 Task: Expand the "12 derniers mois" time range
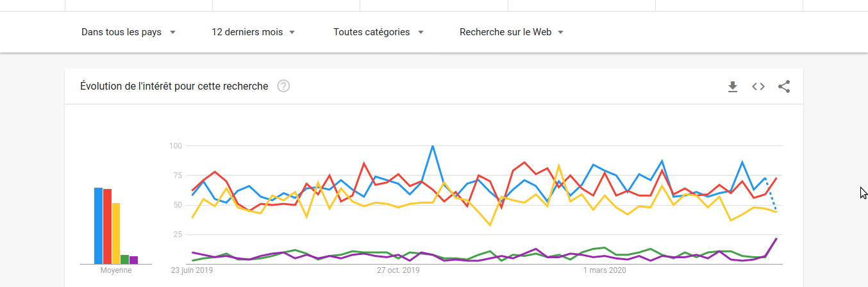click(253, 32)
